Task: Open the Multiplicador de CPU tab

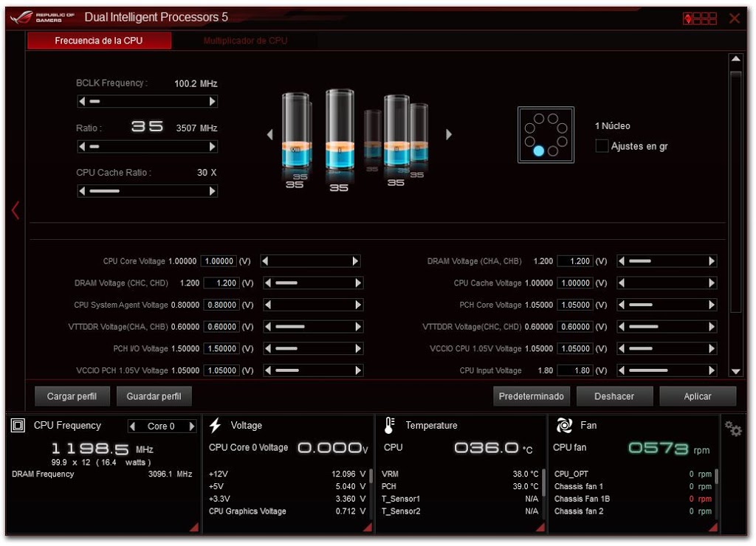Action: tap(245, 41)
